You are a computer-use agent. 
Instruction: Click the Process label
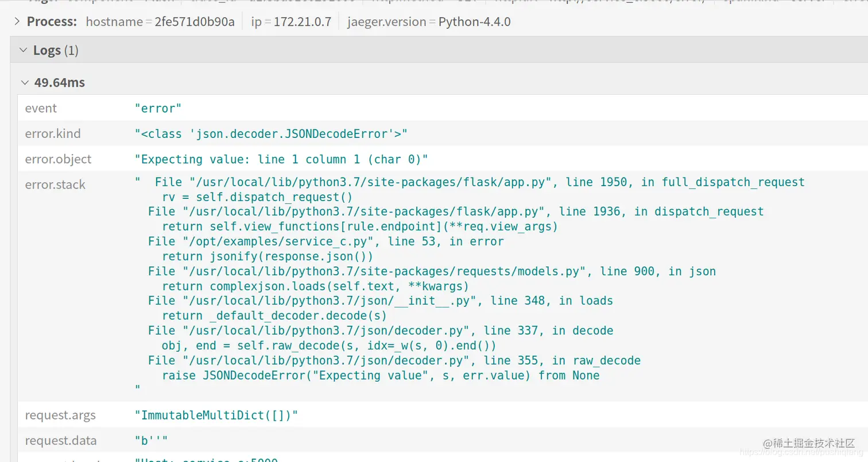52,22
